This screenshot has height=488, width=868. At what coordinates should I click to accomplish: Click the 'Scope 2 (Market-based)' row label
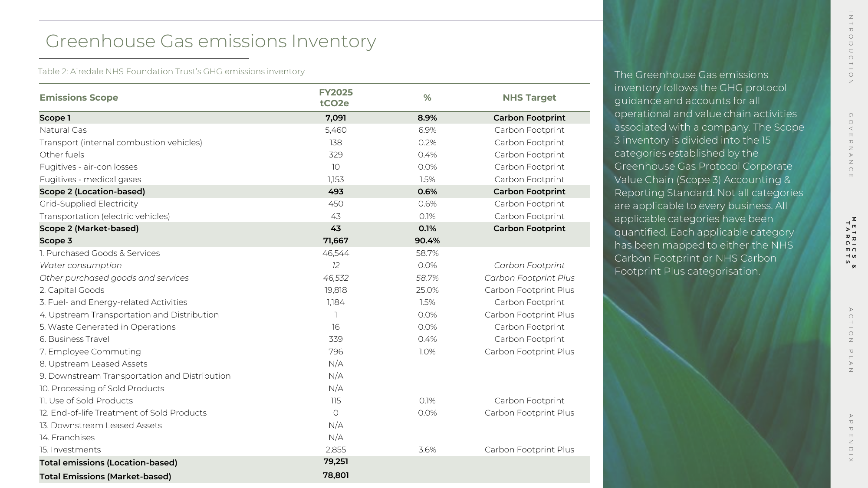tap(89, 229)
